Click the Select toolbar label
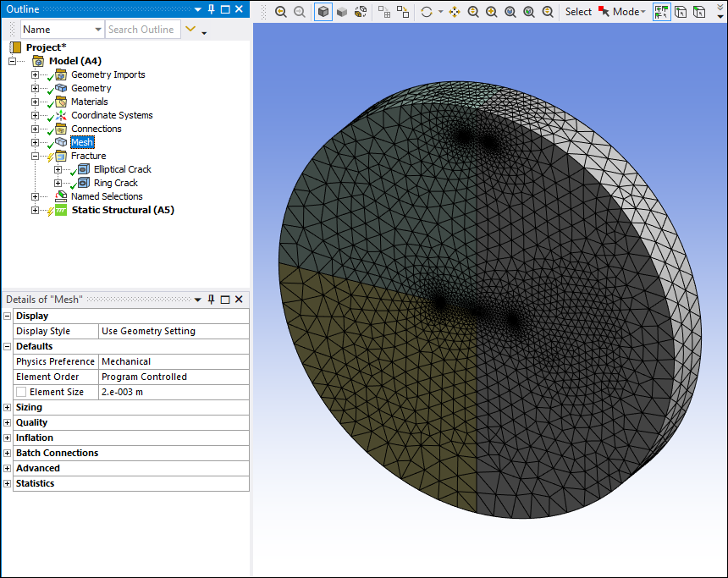 (578, 12)
